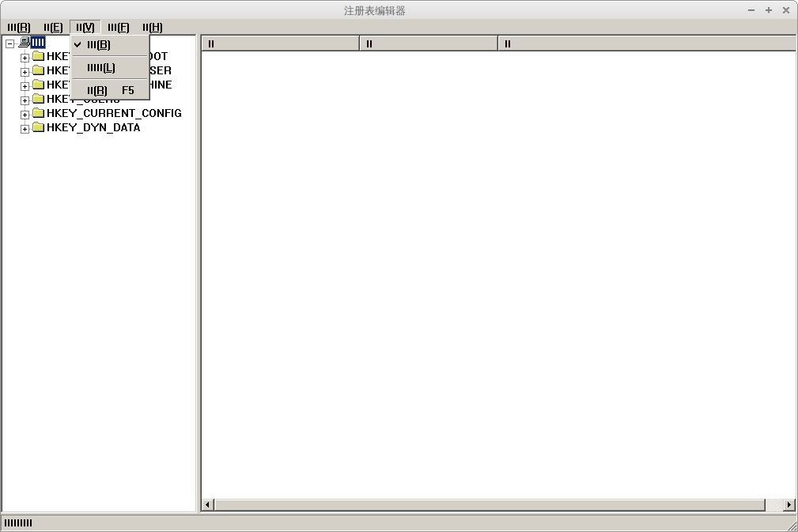Screen dimensions: 798x532
Task: Open the Favorites (F) menu
Action: tap(119, 28)
